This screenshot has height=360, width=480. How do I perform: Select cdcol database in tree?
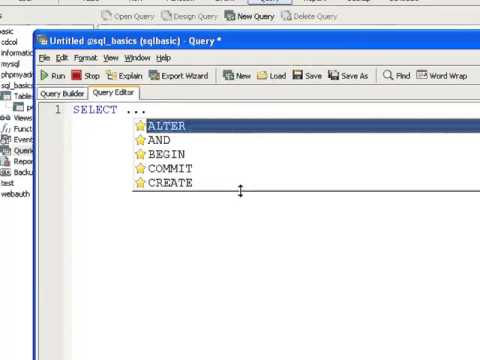coord(9,42)
